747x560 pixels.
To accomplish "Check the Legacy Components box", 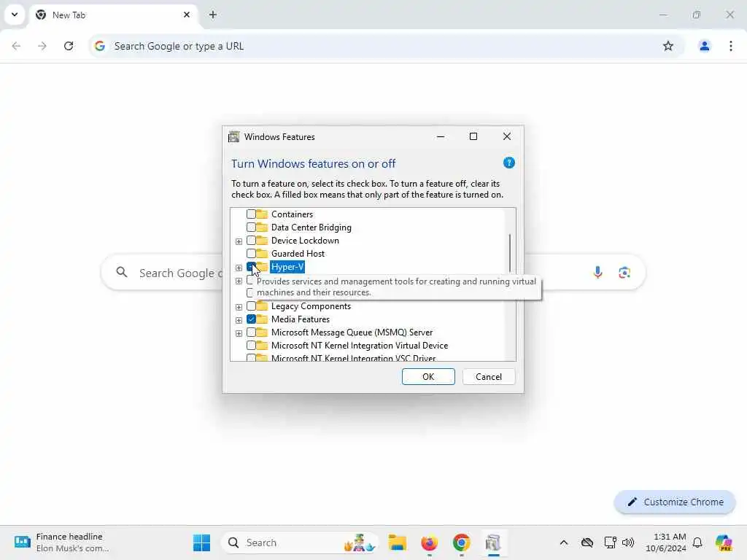I will click(x=251, y=306).
